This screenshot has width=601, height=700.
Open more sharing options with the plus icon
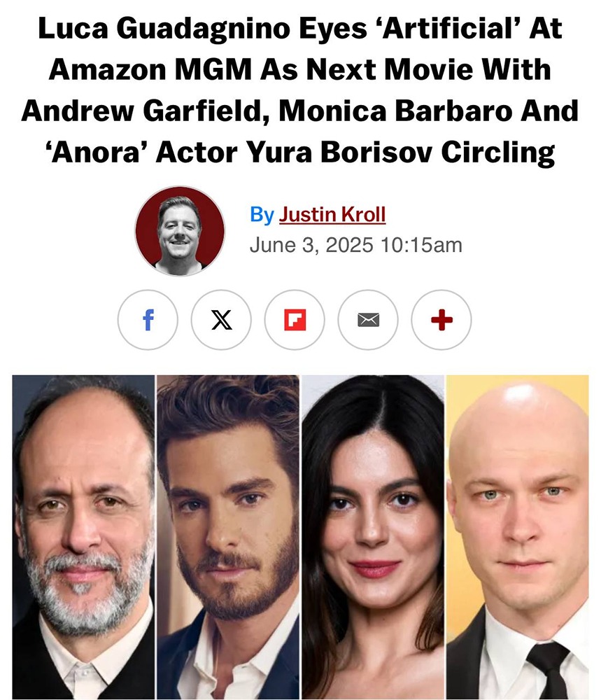pos(441,320)
